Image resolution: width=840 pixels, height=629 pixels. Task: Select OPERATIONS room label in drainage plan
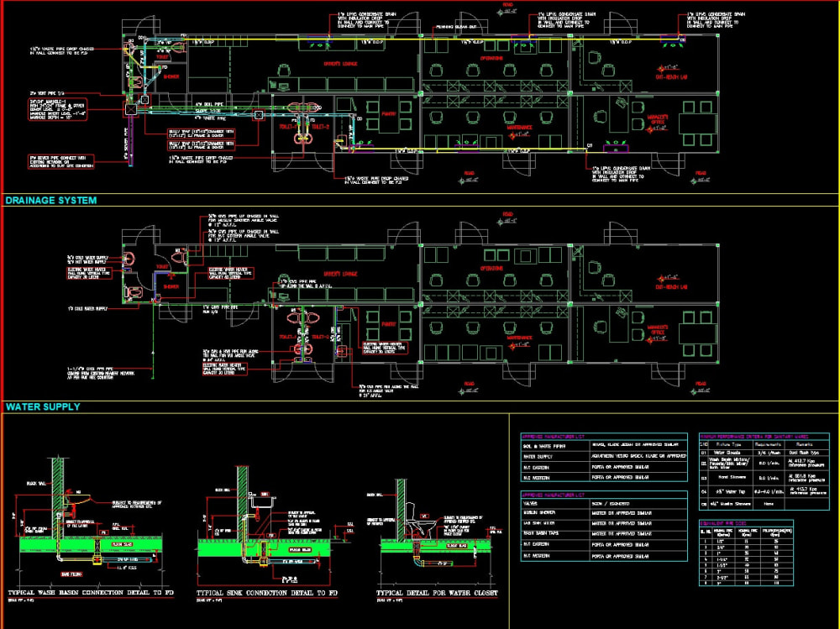[x=491, y=58]
